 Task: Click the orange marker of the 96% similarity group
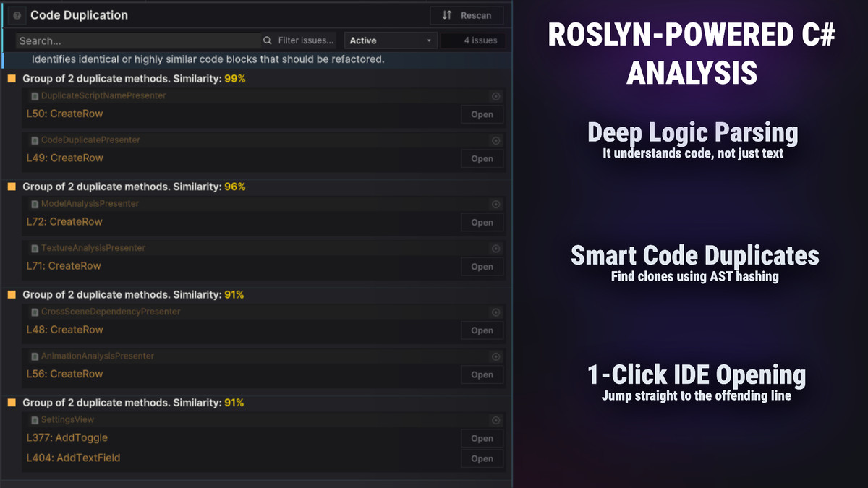coord(12,187)
